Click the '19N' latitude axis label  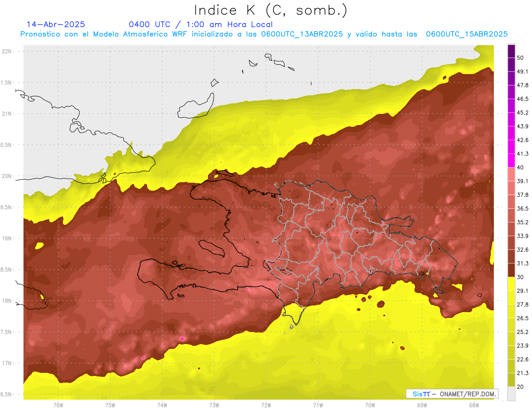click(x=7, y=238)
